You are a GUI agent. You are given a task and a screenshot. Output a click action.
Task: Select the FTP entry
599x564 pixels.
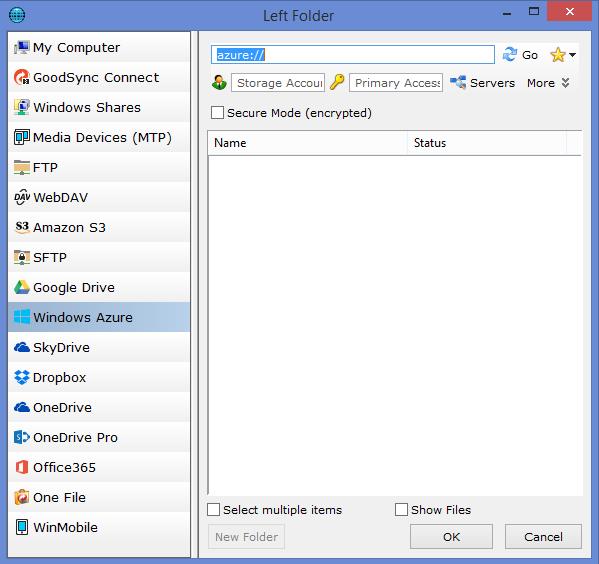pyautogui.click(x=99, y=167)
